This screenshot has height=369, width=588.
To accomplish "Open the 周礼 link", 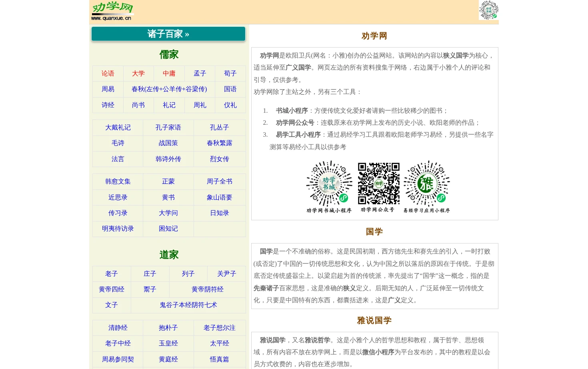I will [200, 105].
